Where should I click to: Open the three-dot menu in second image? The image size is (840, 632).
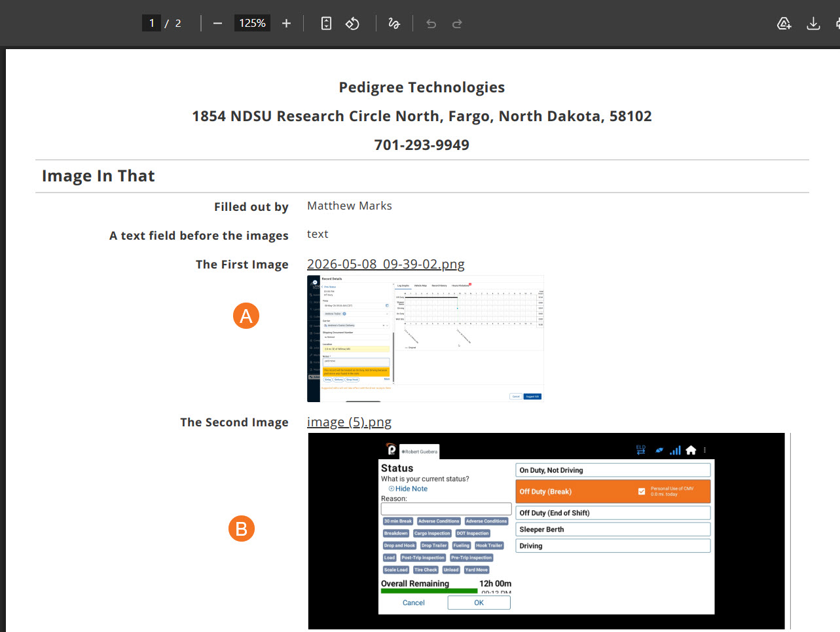[704, 450]
